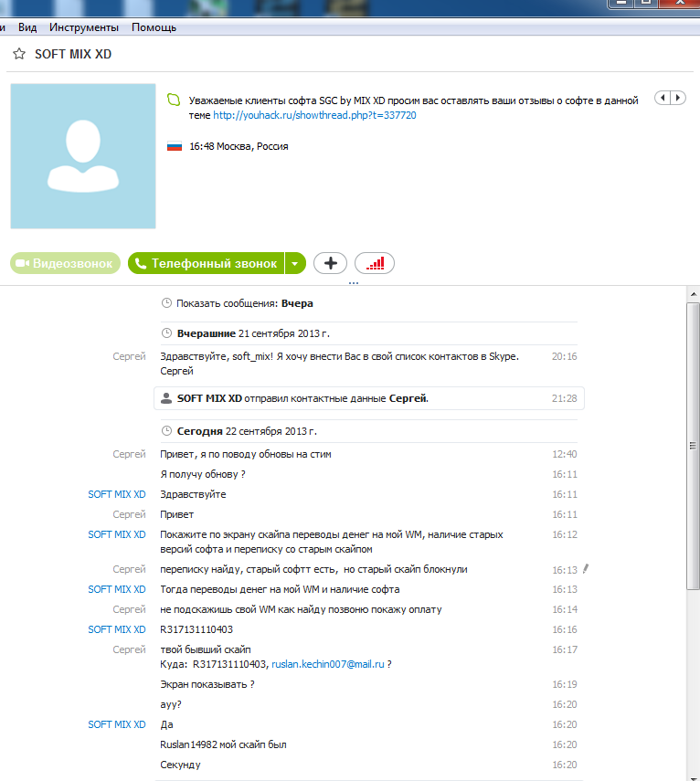This screenshot has height=781, width=700.
Task: Open the Помощь menu
Action: (x=154, y=27)
